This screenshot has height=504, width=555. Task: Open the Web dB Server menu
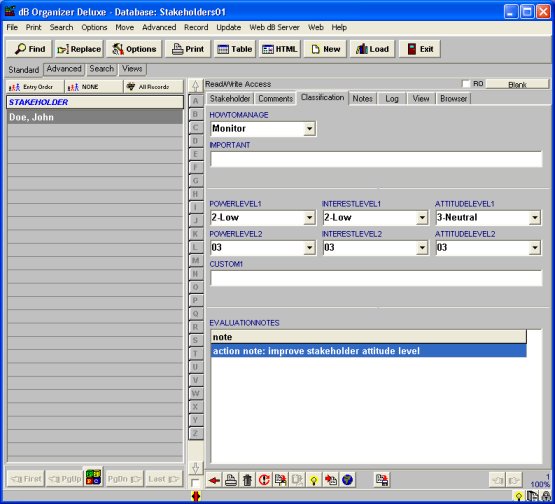(274, 27)
